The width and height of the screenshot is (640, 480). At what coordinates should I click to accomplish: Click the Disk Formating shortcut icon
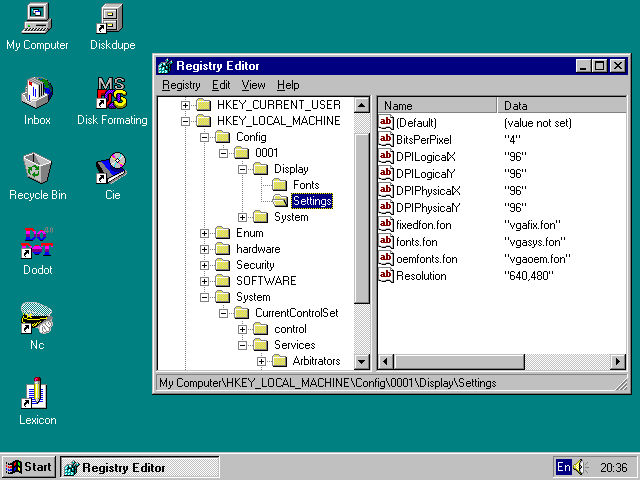pos(112,94)
